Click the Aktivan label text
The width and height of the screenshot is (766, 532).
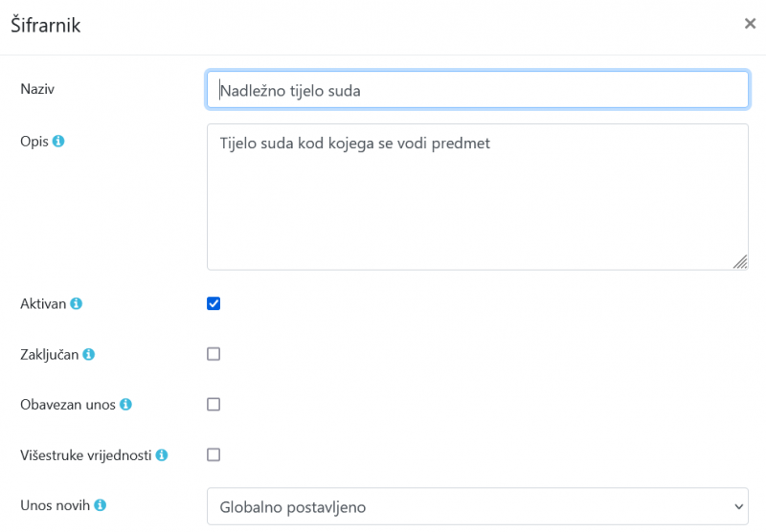click(43, 303)
